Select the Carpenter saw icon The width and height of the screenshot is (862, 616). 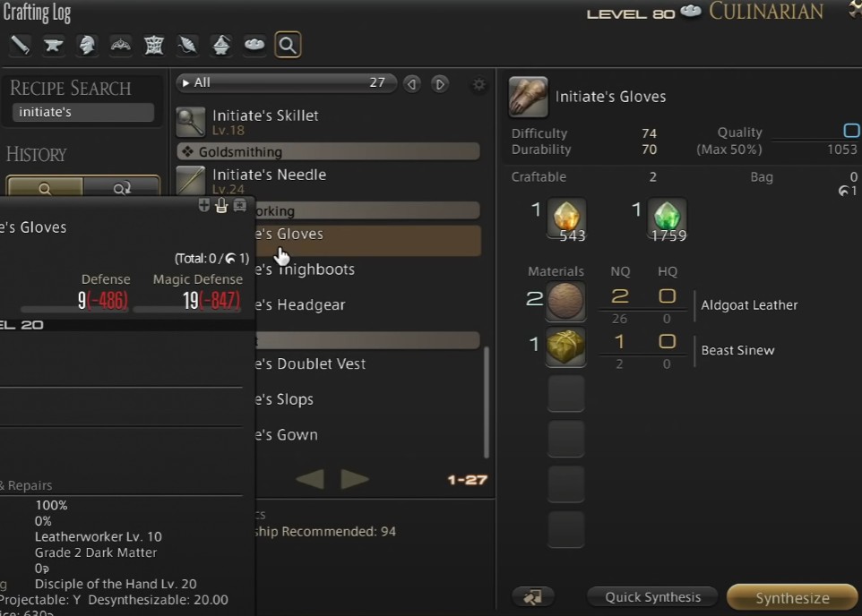[20, 45]
